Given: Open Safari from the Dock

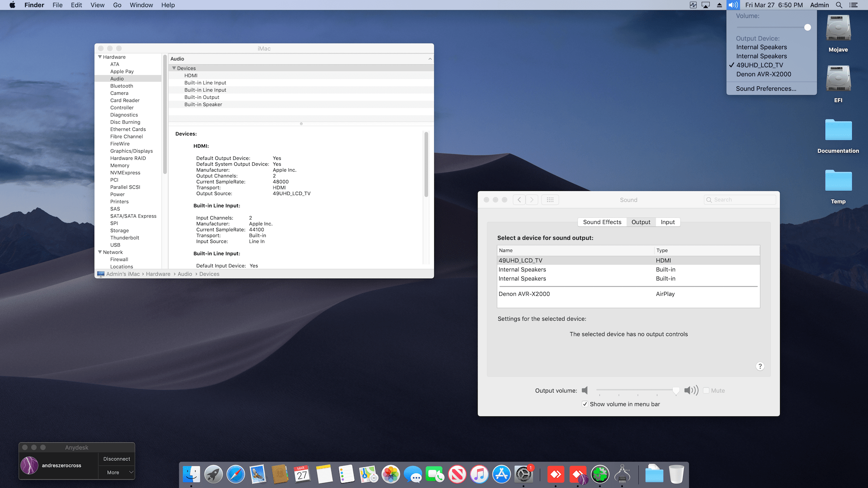Looking at the screenshot, I should [236, 474].
